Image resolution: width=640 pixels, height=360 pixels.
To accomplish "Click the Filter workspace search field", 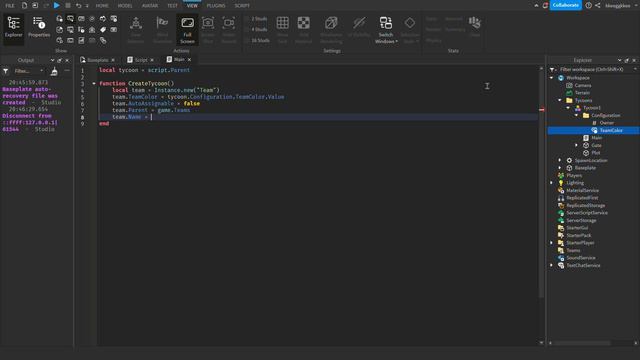I will 594,69.
